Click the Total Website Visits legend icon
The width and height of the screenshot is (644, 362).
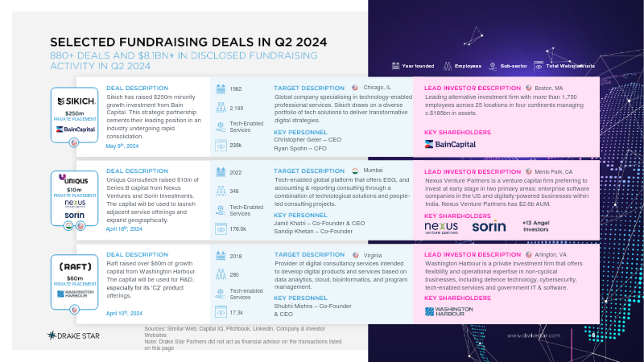point(539,66)
